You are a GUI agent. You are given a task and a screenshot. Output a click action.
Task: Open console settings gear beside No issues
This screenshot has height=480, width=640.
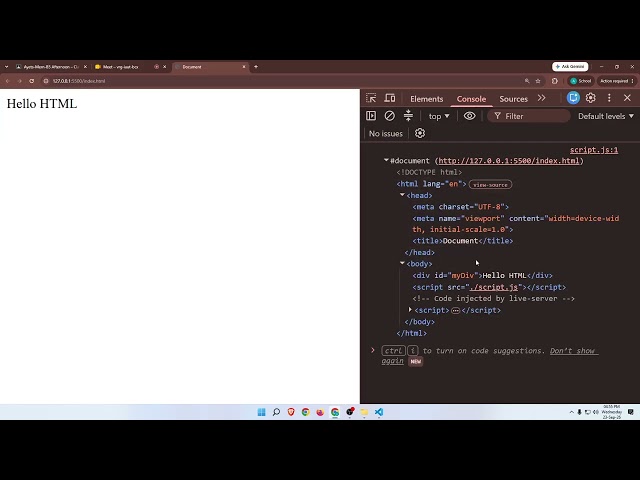pos(420,133)
